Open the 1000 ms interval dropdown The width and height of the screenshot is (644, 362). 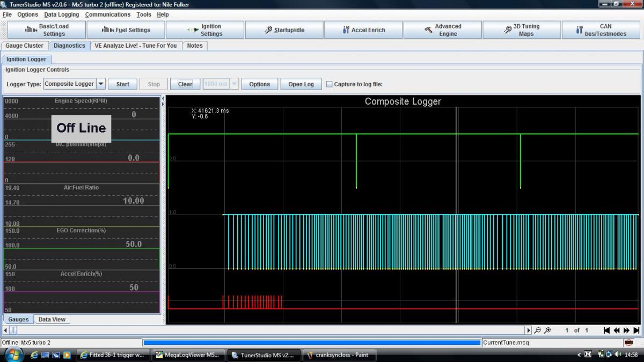point(234,84)
